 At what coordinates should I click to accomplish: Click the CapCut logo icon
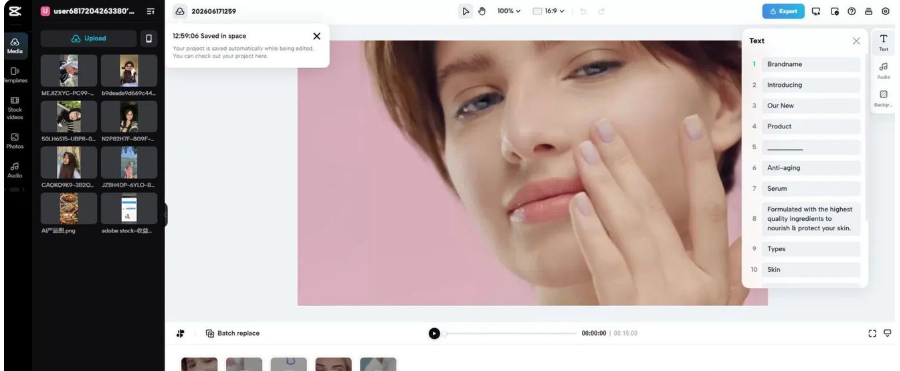click(x=15, y=11)
